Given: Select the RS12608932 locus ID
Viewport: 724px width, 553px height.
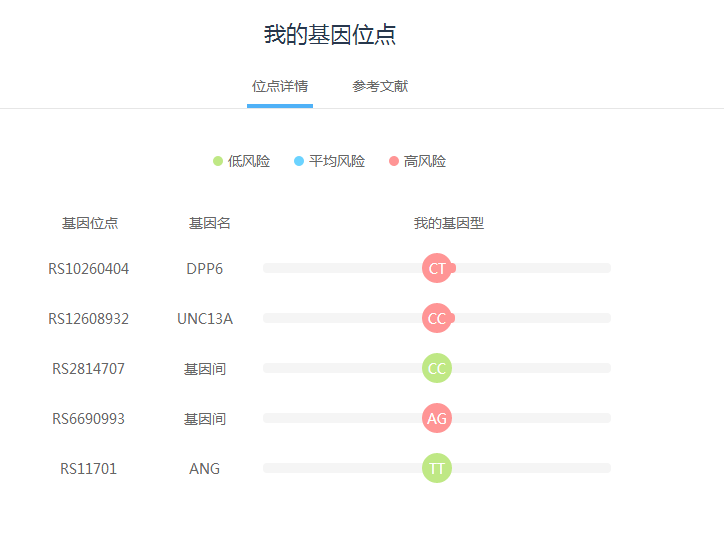Looking at the screenshot, I should tap(89, 319).
